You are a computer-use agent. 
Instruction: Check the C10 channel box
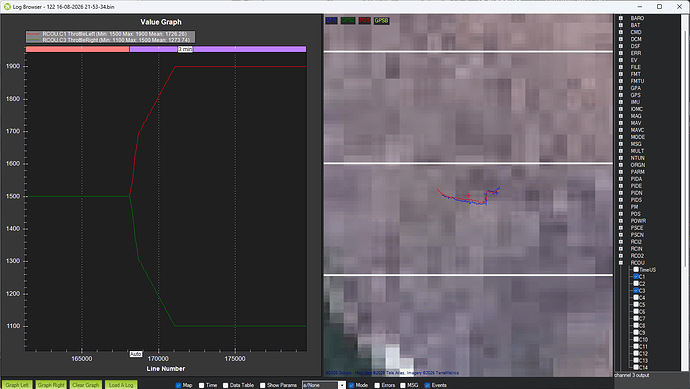(x=636, y=340)
